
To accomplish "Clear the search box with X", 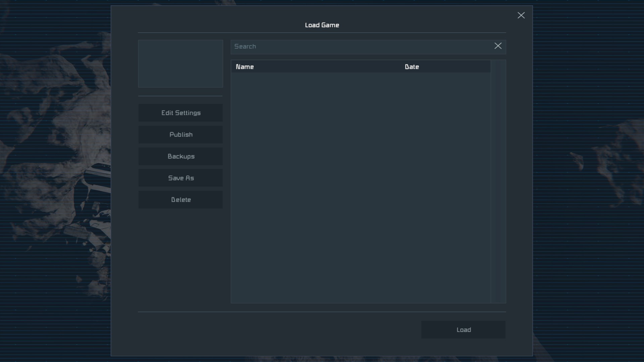I will point(498,46).
